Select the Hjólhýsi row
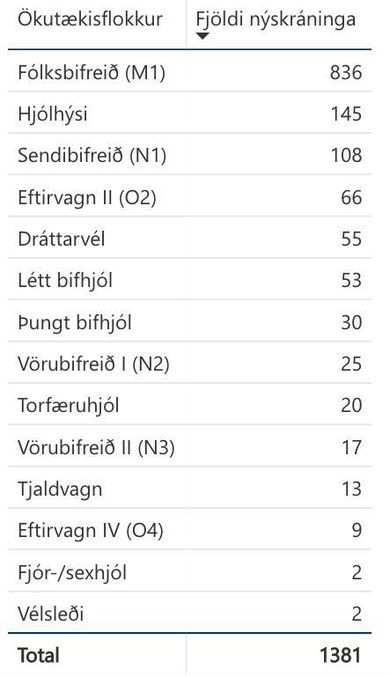The height and width of the screenshot is (677, 390). (190, 113)
